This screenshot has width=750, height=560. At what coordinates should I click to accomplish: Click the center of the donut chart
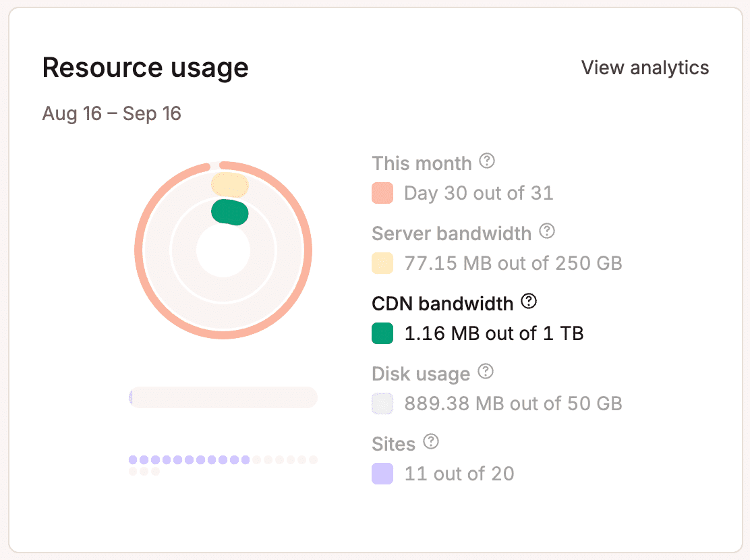pyautogui.click(x=223, y=250)
